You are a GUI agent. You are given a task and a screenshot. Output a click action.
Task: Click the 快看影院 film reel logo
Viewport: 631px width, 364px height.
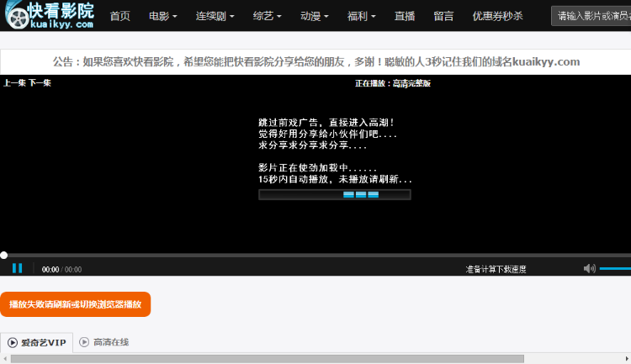click(x=50, y=15)
